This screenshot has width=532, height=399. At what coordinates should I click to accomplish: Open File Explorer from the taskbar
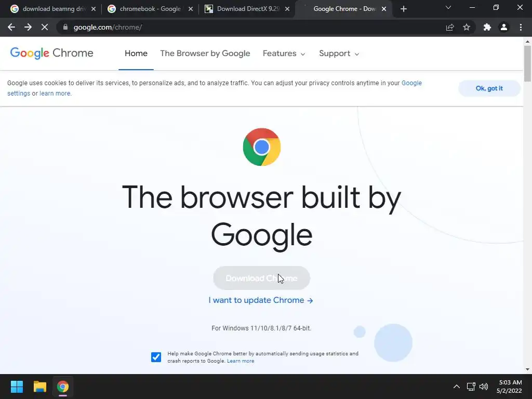point(39,387)
